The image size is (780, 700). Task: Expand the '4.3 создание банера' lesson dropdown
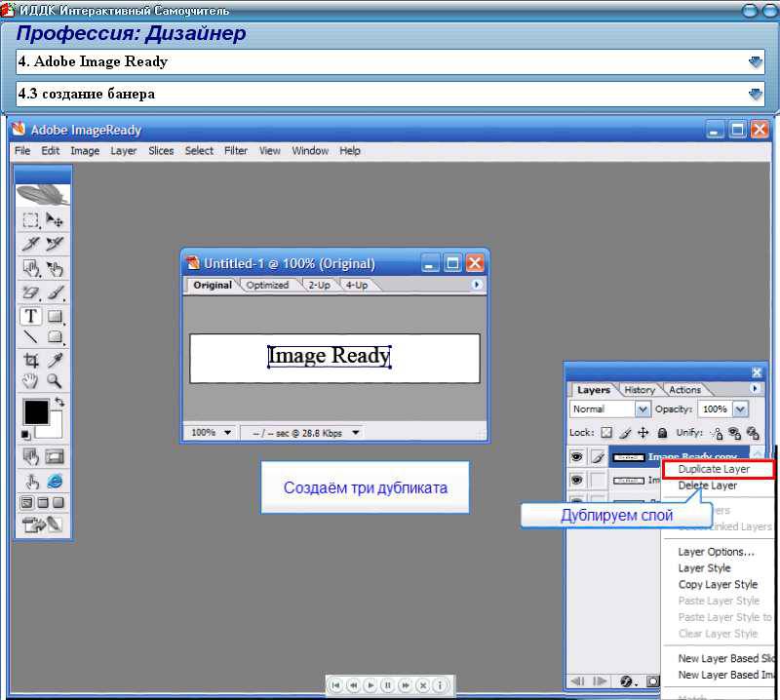point(755,94)
